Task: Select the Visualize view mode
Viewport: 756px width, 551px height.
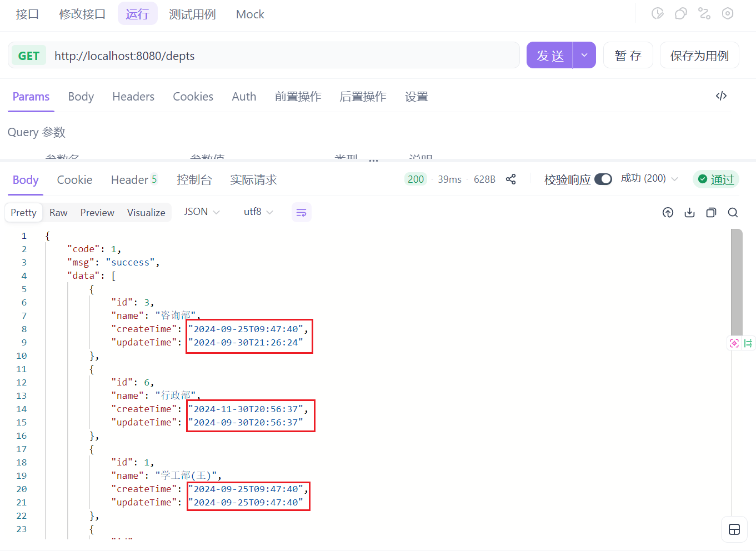Action: point(146,212)
